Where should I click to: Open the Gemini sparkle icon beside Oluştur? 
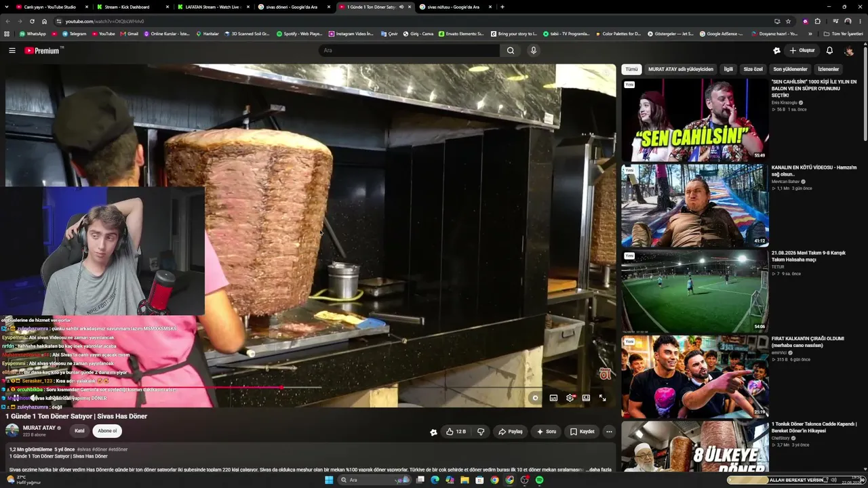pos(776,50)
